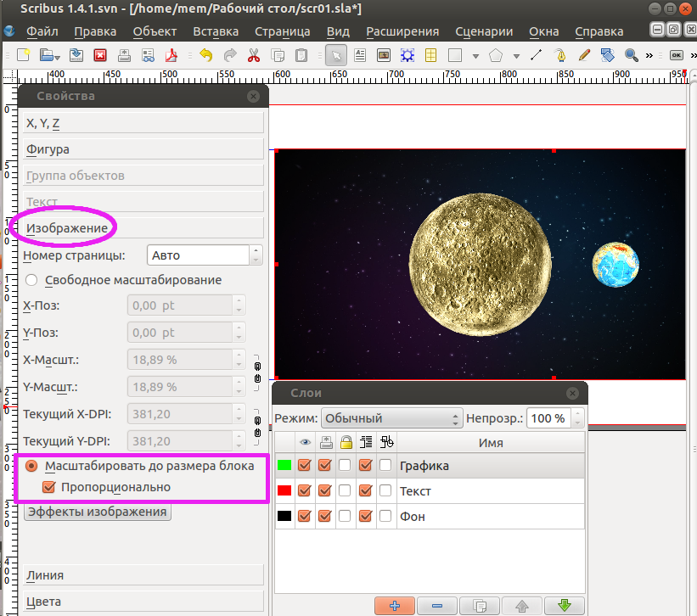
Task: Open the Preflight Verifier icon
Action: pyautogui.click(x=148, y=55)
